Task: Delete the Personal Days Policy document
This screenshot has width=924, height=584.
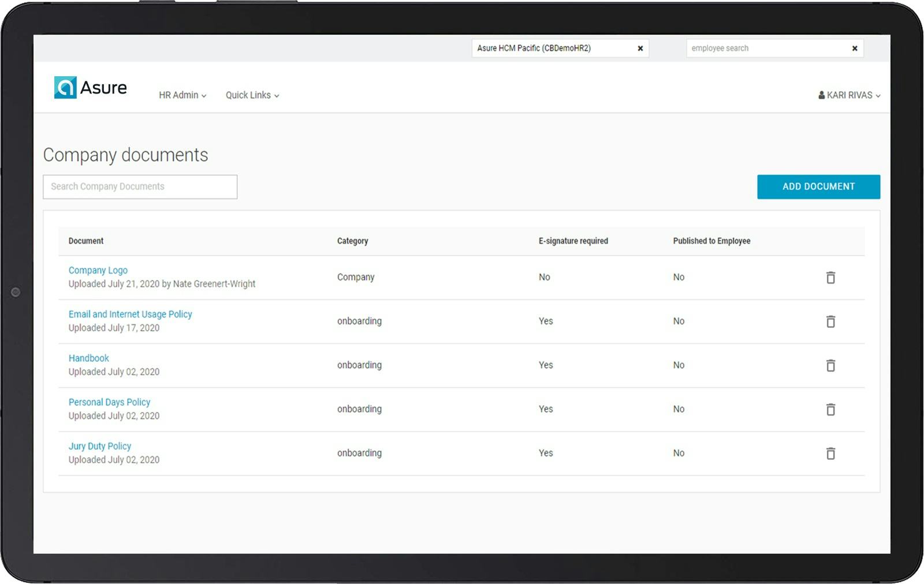Action: tap(830, 409)
